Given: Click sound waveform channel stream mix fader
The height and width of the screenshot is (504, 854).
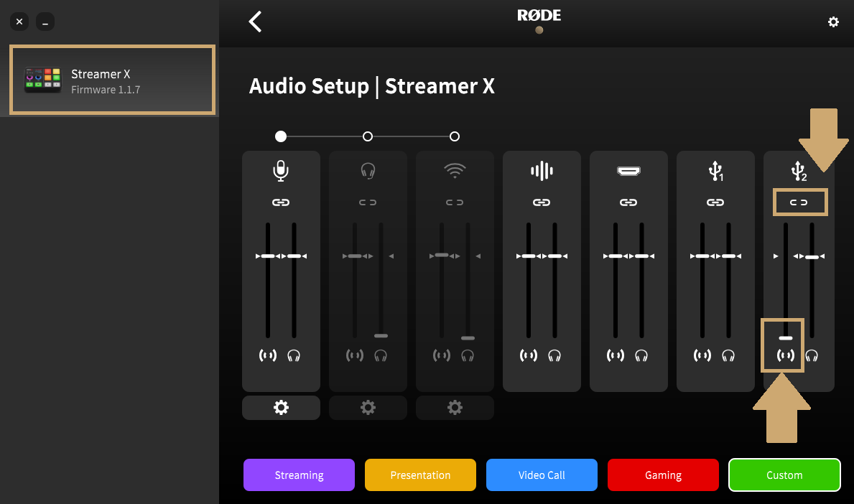Looking at the screenshot, I should click(x=529, y=256).
